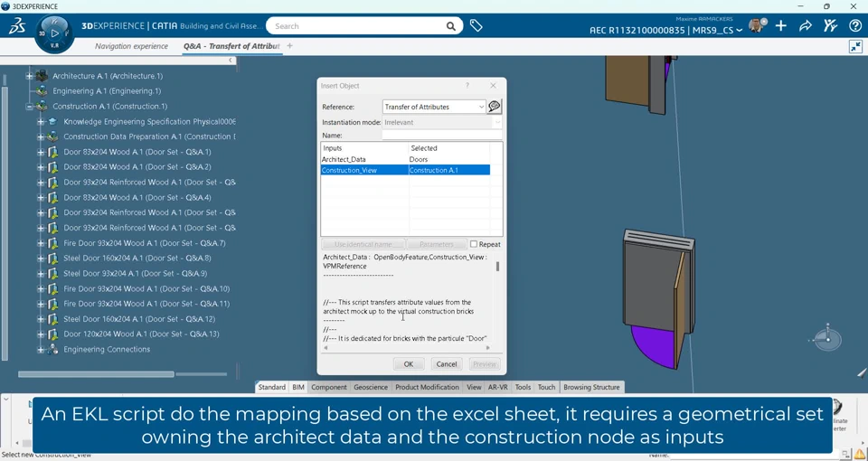Click the Insert Object help question mark
This screenshot has height=461, width=868.
[x=467, y=86]
